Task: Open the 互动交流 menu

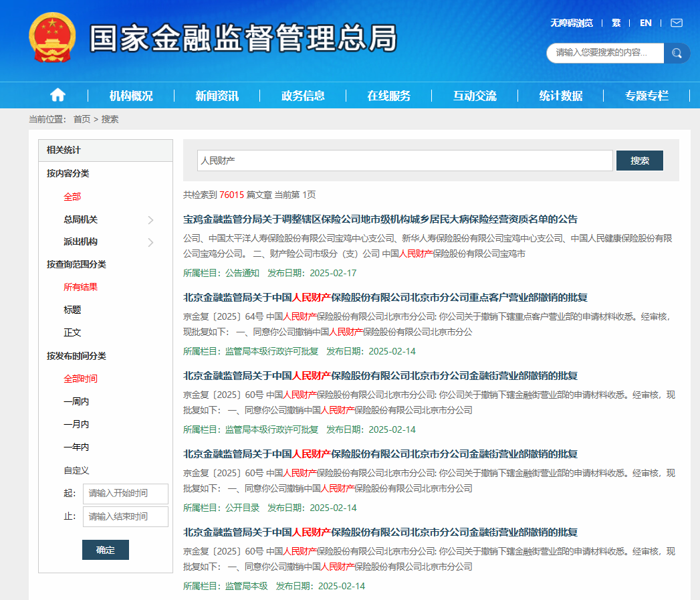Action: [x=475, y=96]
